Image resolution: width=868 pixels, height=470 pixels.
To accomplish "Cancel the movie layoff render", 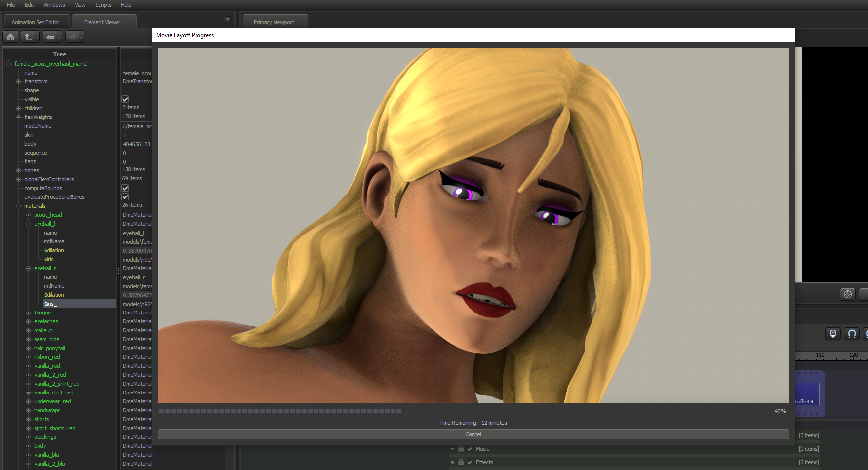I will pos(473,434).
